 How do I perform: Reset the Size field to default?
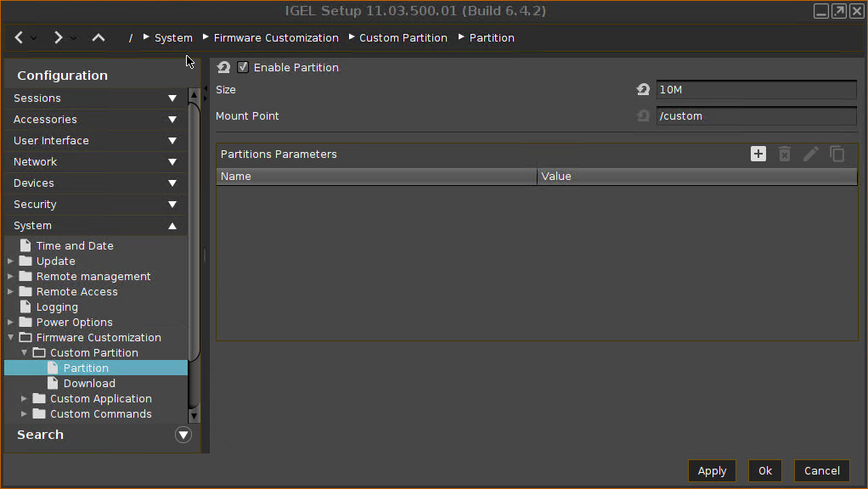point(643,90)
